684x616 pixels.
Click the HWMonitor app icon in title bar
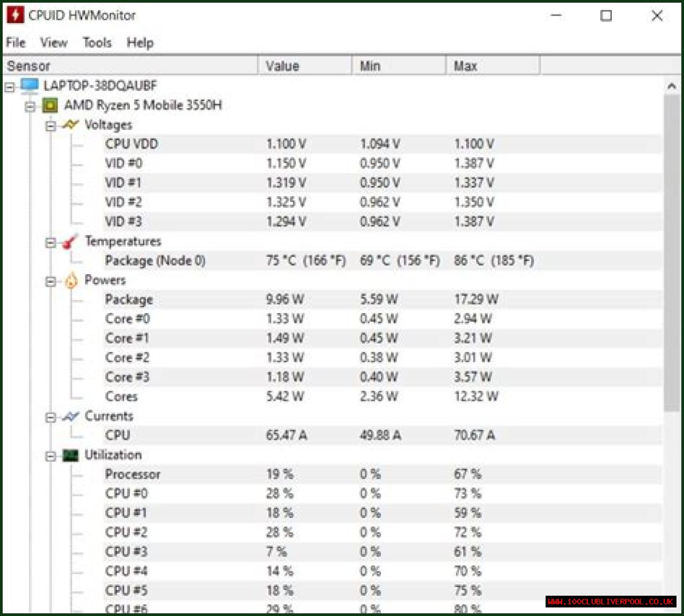15,15
